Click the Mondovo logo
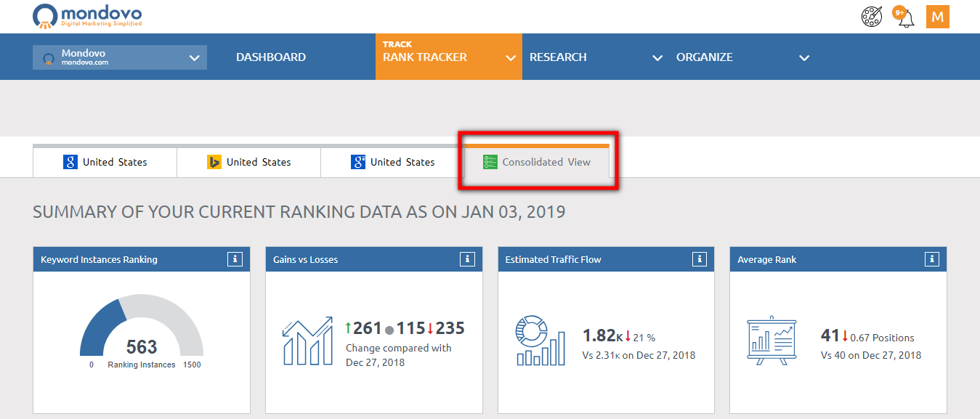Viewport: 980px width, 419px height. (x=89, y=16)
